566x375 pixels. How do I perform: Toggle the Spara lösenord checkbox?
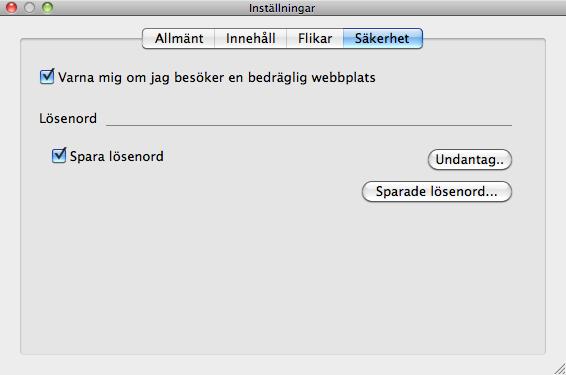click(x=59, y=156)
